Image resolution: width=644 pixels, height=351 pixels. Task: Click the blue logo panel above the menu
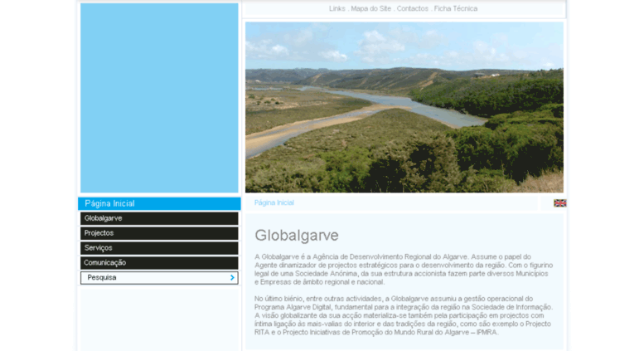coord(159,98)
